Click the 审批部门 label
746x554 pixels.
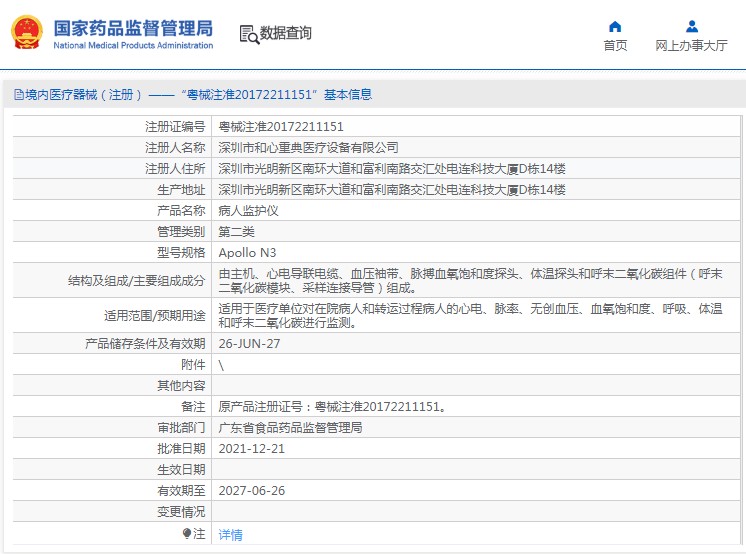(181, 427)
